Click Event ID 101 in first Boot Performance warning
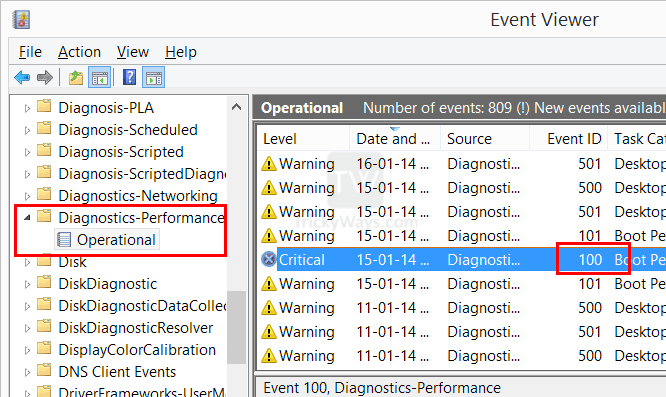The width and height of the screenshot is (666, 397). click(x=590, y=236)
